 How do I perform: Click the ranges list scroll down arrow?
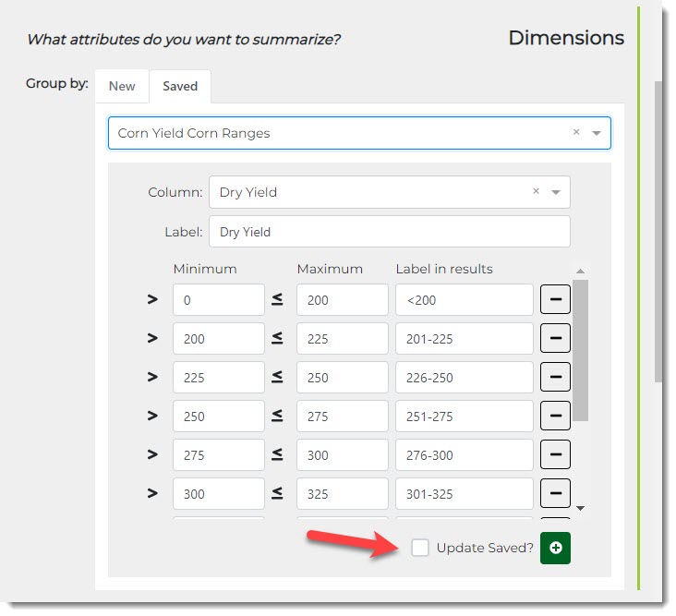click(580, 508)
